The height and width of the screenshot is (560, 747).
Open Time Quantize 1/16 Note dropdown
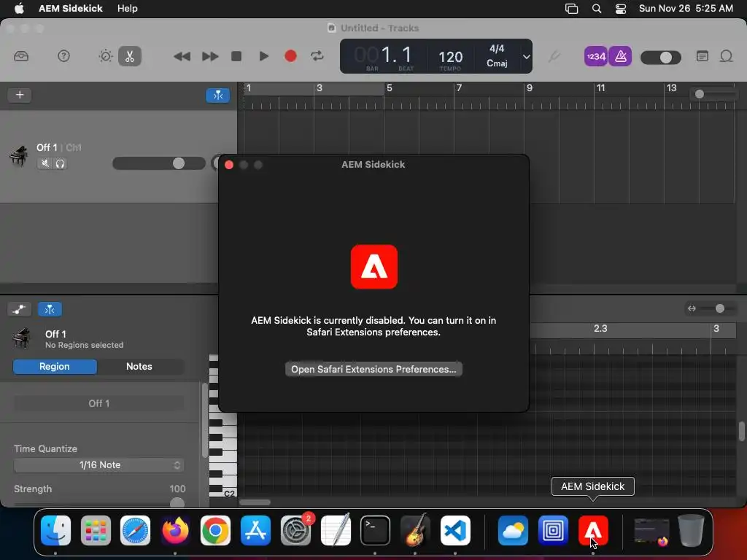[x=98, y=464]
